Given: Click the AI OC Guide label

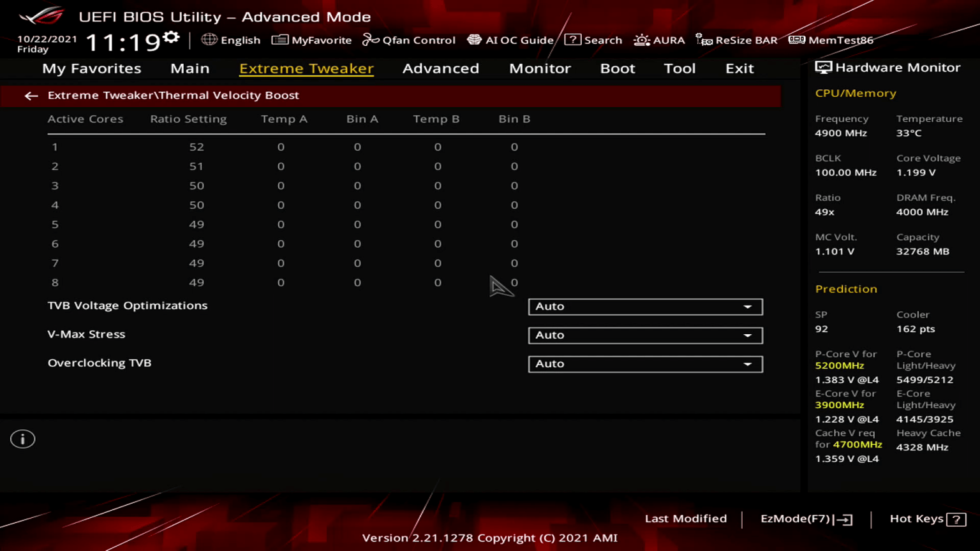Looking at the screenshot, I should (519, 40).
